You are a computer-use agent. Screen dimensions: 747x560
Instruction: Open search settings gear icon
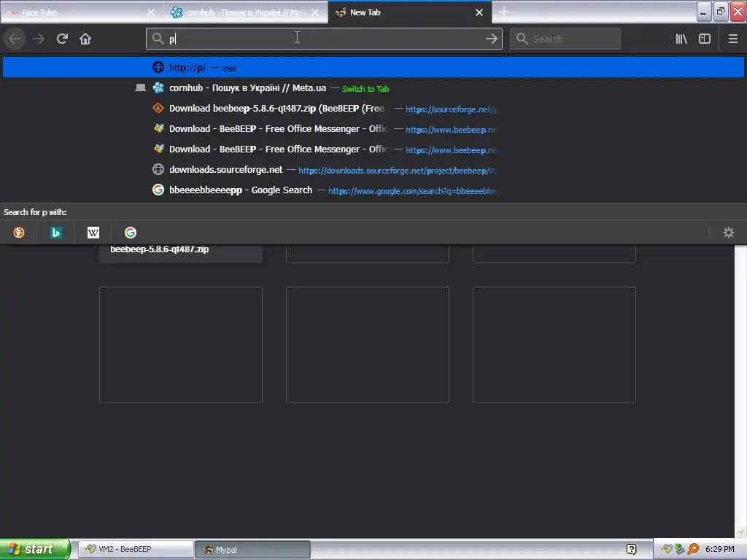pyautogui.click(x=729, y=233)
